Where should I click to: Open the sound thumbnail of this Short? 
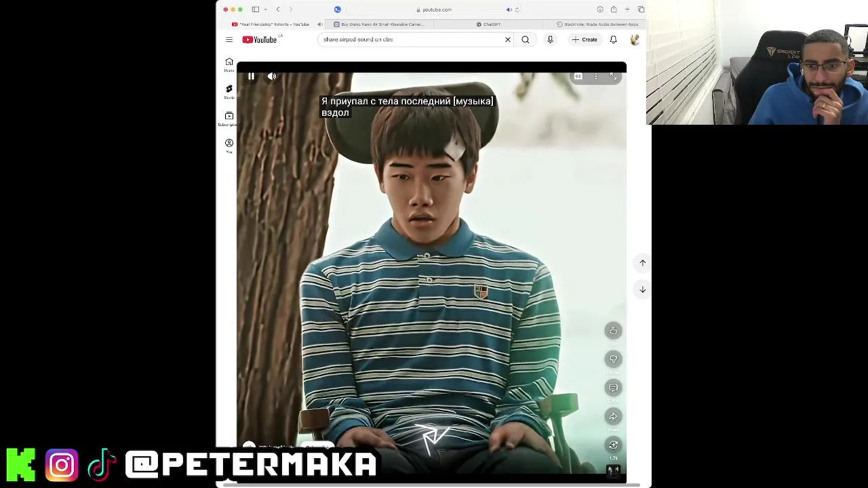tap(613, 470)
